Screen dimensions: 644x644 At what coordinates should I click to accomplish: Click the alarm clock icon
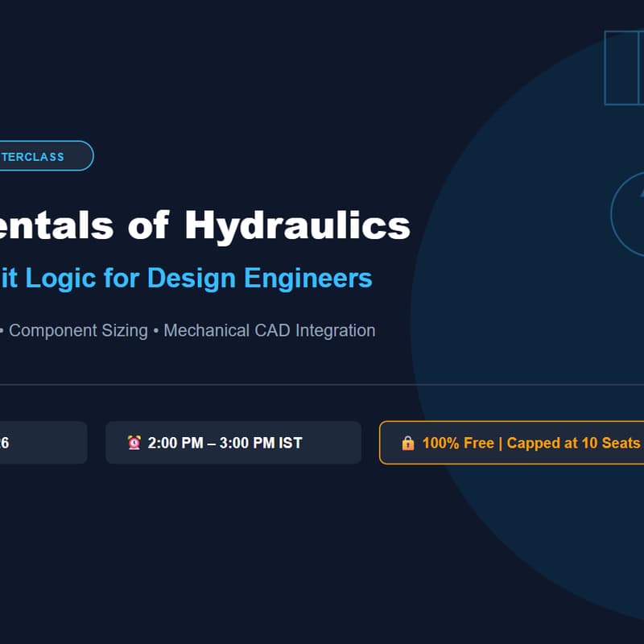[134, 443]
